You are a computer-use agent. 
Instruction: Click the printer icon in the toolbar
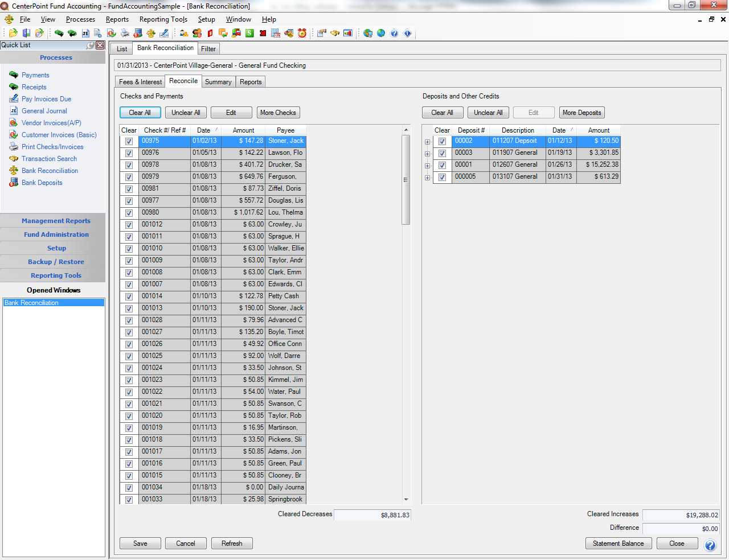pyautogui.click(x=125, y=34)
